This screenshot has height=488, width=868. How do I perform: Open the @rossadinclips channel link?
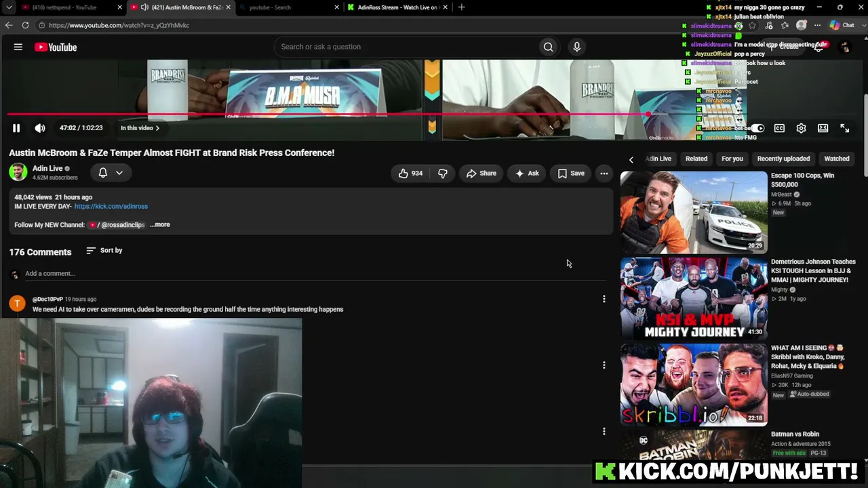[x=117, y=224]
